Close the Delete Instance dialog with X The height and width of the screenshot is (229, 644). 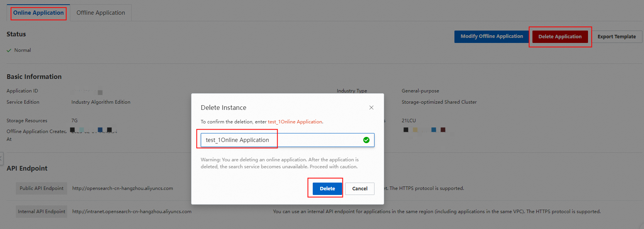coord(371,108)
